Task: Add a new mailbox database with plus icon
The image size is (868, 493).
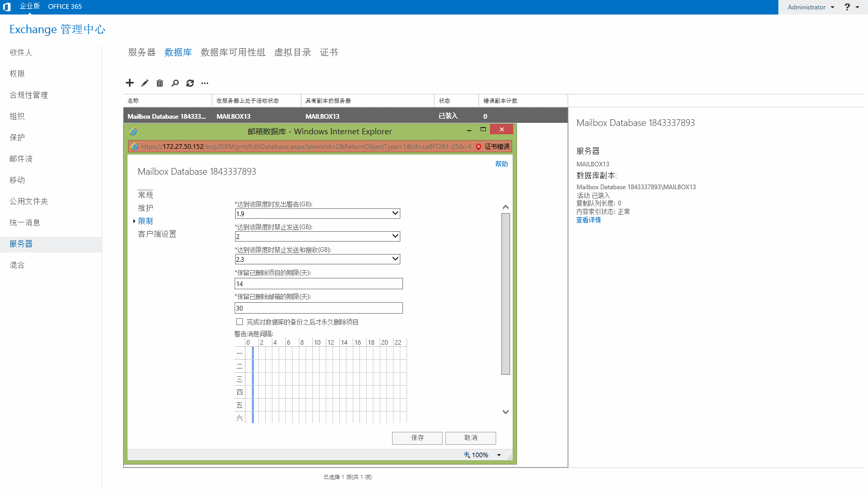Action: tap(130, 83)
